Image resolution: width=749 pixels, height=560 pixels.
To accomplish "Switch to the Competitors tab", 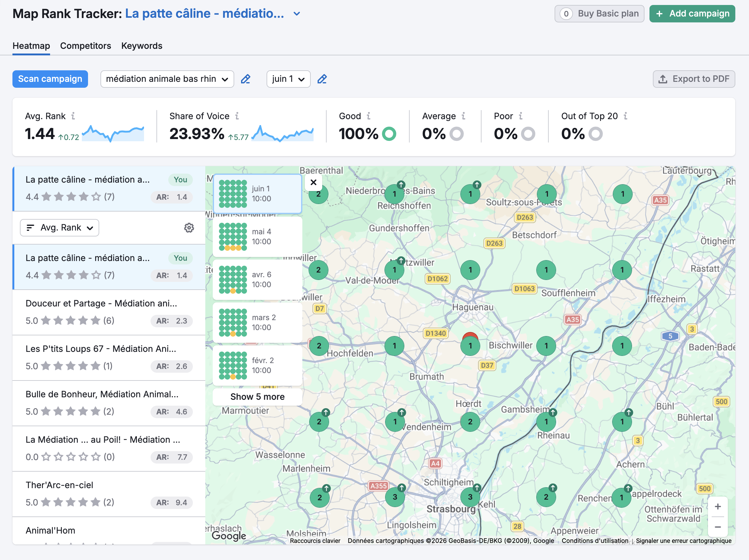I will [85, 46].
